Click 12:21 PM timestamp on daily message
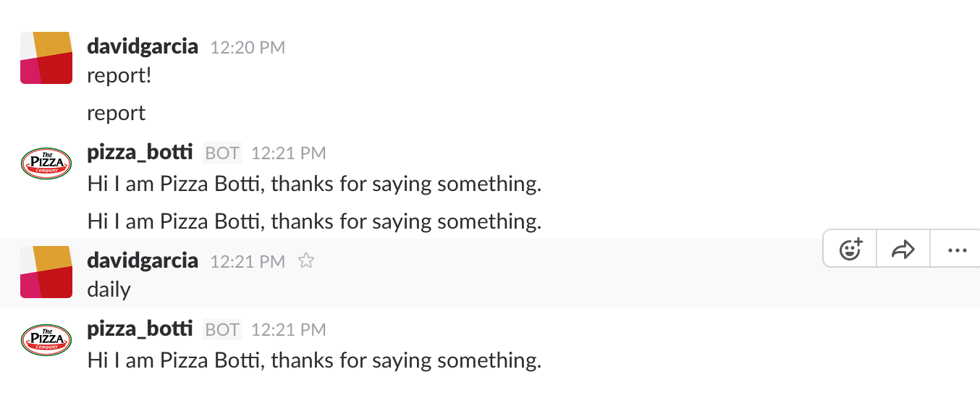 click(x=248, y=261)
